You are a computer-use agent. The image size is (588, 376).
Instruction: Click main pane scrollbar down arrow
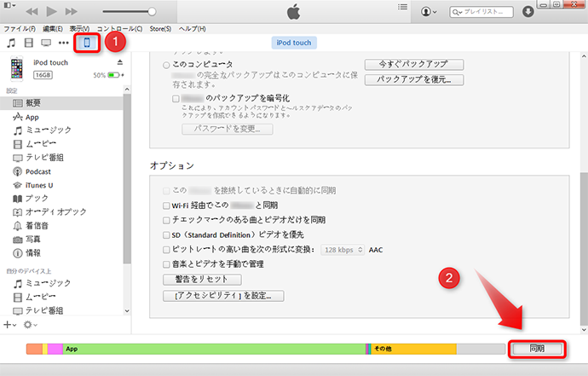tap(584, 329)
